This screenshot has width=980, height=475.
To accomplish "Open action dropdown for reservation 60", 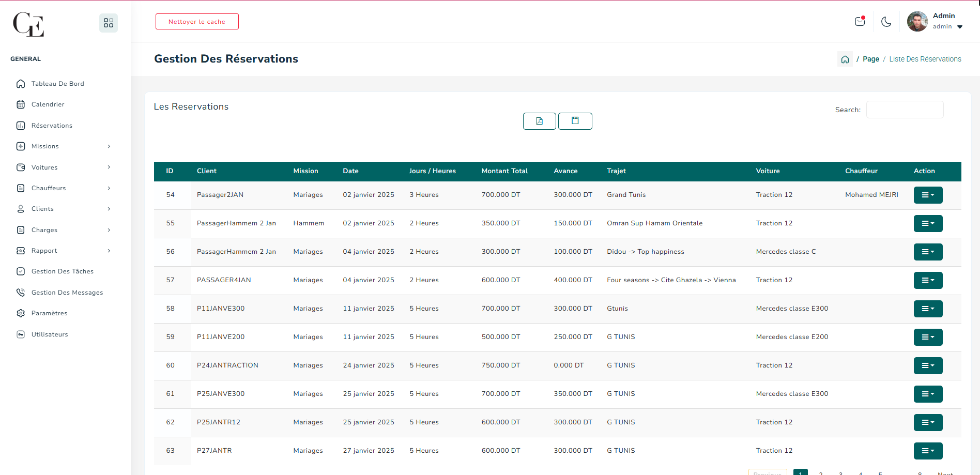I will tap(928, 365).
